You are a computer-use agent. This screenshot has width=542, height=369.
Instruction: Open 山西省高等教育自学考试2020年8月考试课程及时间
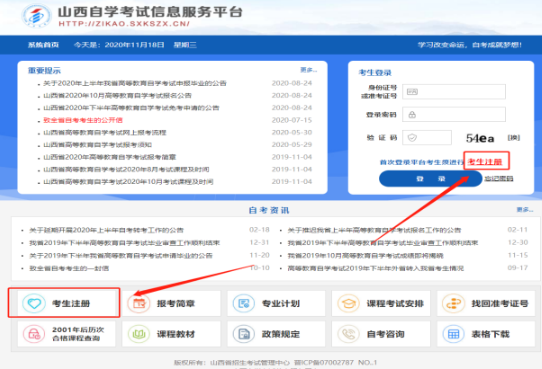tap(126, 169)
